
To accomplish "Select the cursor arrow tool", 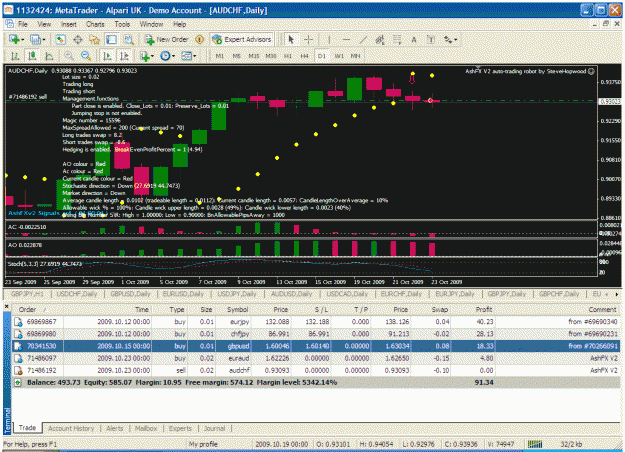I will tap(291, 39).
